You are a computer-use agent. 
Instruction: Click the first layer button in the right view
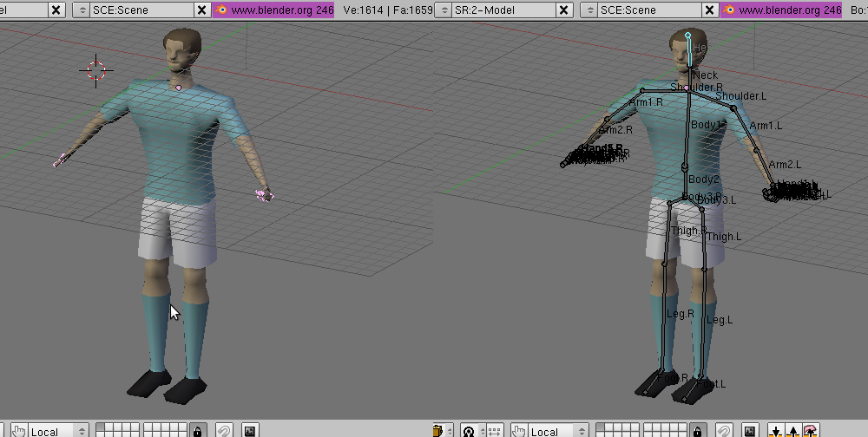(x=601, y=427)
